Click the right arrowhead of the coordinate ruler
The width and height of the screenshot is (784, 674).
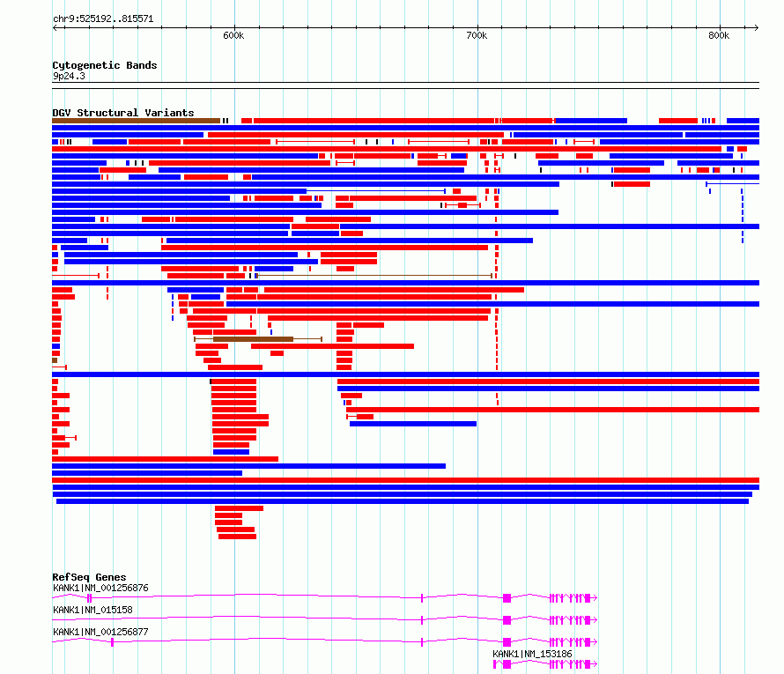click(x=757, y=27)
